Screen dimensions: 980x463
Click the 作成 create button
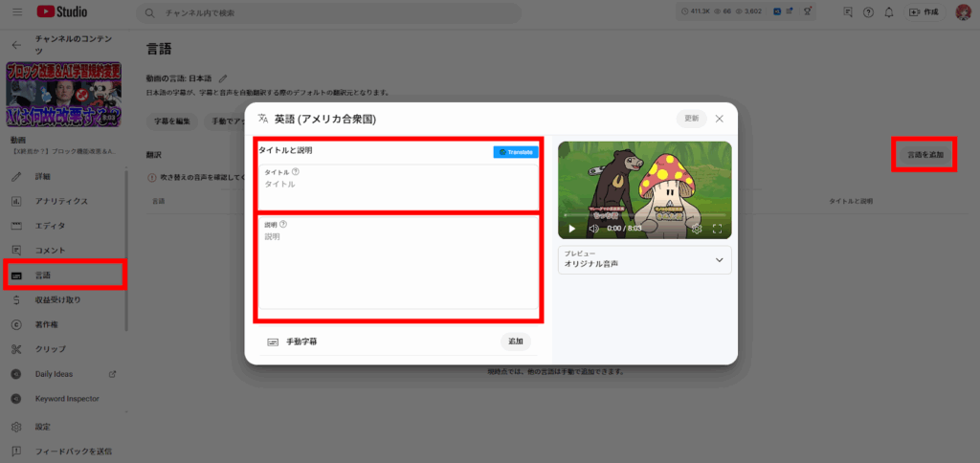(x=924, y=12)
